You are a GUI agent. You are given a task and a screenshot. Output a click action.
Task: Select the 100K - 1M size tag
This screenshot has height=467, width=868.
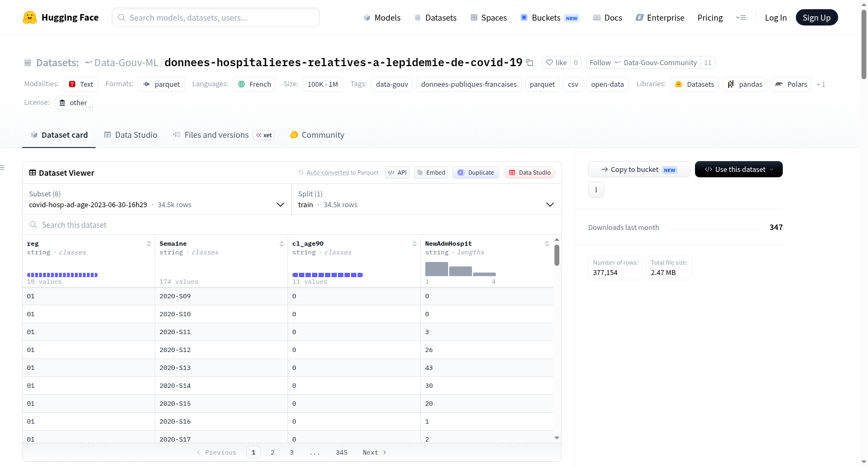(322, 84)
